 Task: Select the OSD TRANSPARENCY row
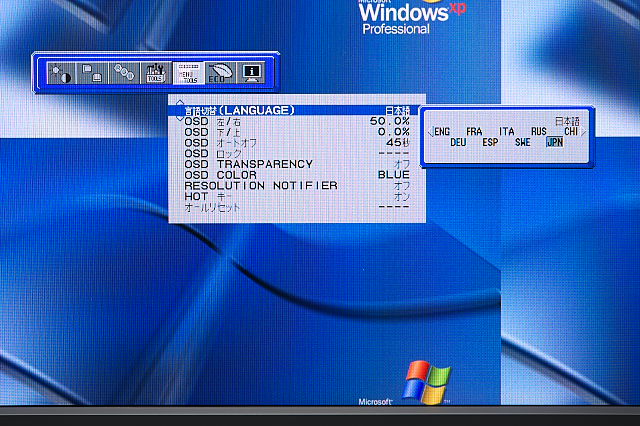point(297,164)
